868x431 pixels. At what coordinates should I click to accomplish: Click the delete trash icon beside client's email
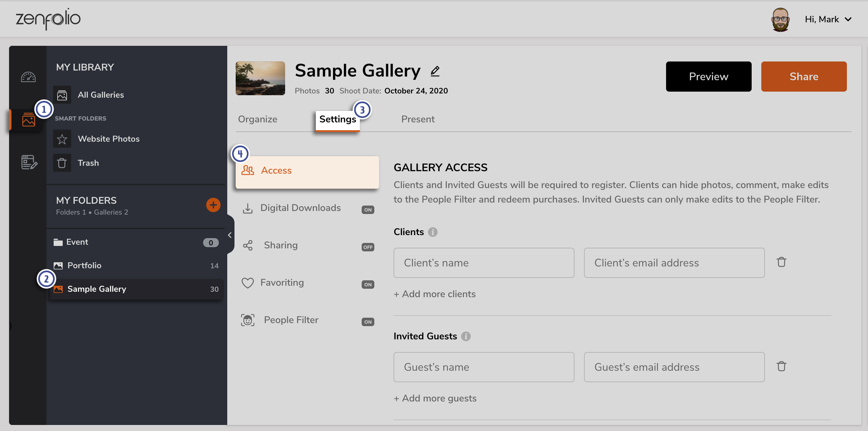tap(782, 262)
